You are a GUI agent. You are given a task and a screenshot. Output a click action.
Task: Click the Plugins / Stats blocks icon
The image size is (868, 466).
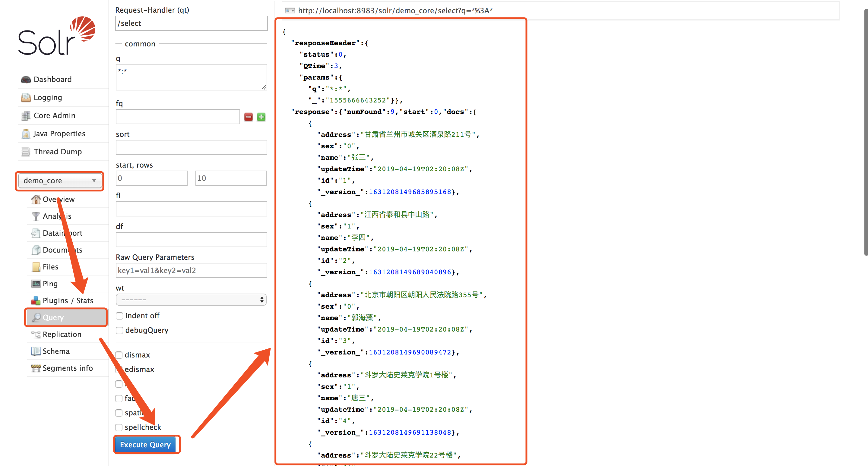[x=36, y=301]
